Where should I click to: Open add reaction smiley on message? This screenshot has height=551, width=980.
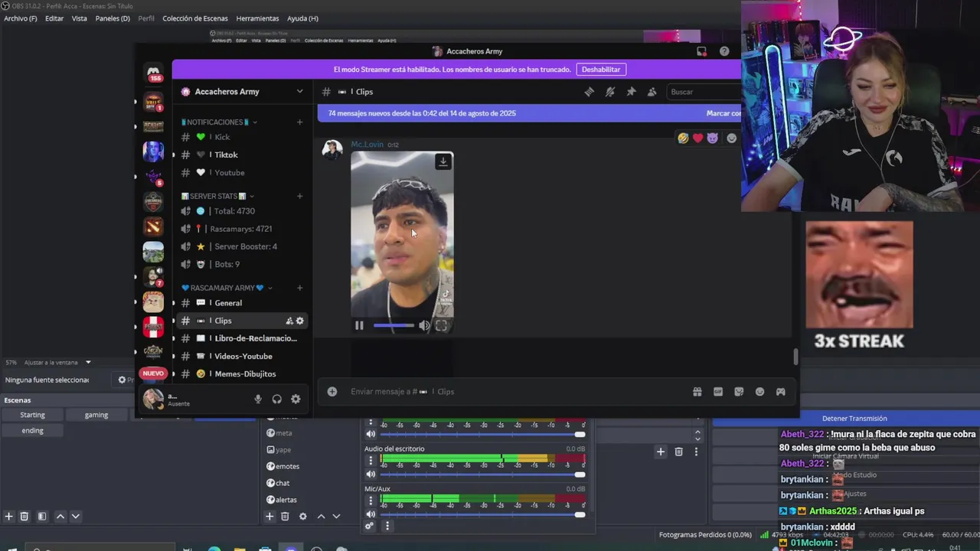pyautogui.click(x=732, y=138)
